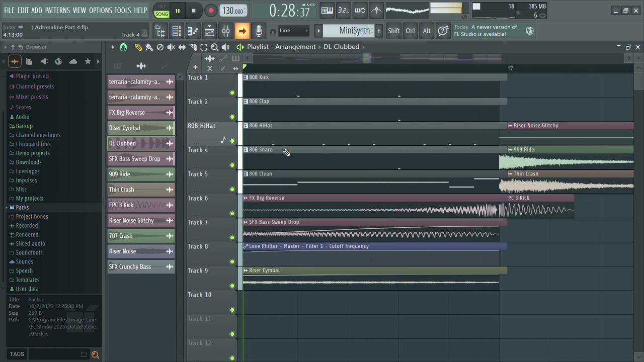The height and width of the screenshot is (362, 644).
Task: Open the EDIT menu
Action: [23, 10]
